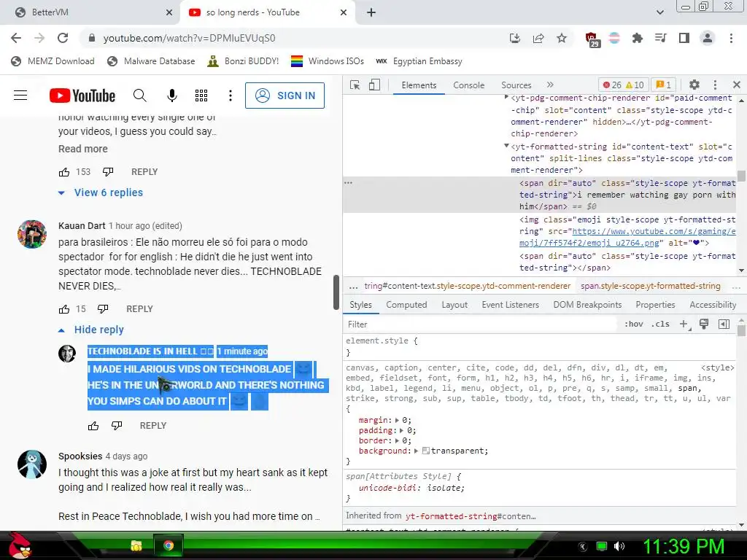Switch to DevTools Sources tab

[516, 85]
